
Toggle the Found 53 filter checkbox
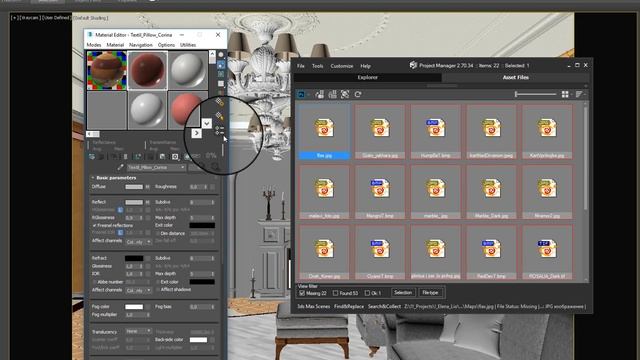point(336,293)
